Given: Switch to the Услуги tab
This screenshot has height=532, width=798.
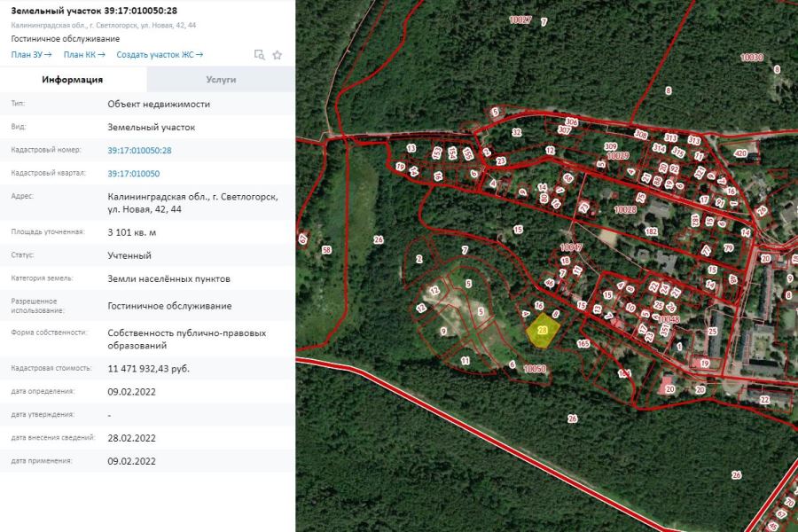Looking at the screenshot, I should (x=221, y=79).
